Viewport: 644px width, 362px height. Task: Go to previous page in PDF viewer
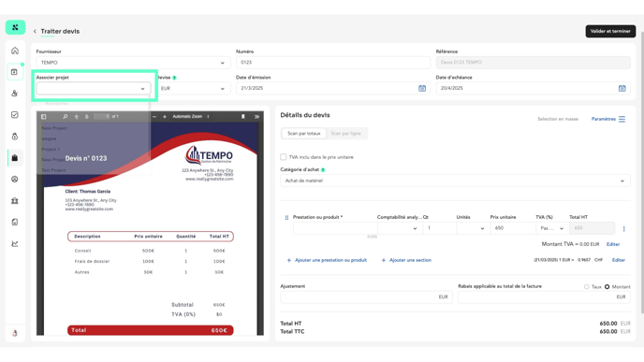pos(76,117)
